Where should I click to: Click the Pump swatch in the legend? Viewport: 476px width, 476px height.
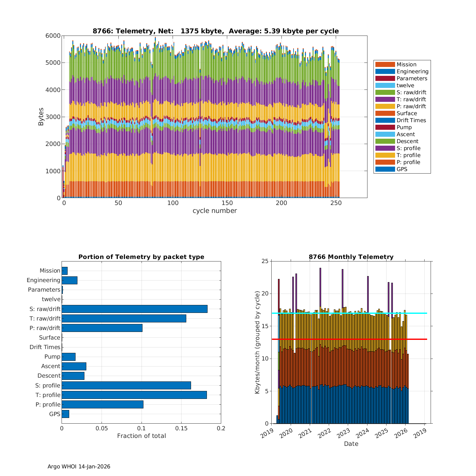385,127
